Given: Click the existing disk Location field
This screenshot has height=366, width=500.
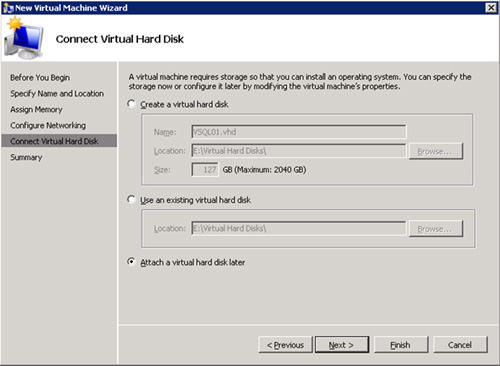Looking at the screenshot, I should (299, 228).
